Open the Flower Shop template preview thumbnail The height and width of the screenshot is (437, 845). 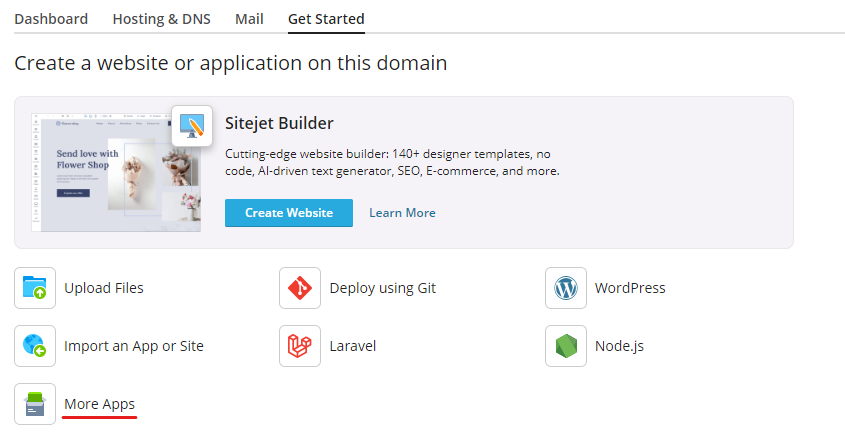[x=110, y=172]
